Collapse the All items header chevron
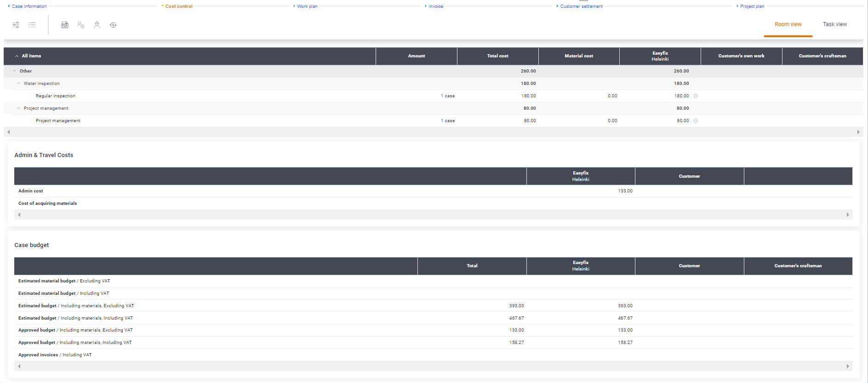The width and height of the screenshot is (868, 383). 17,56
